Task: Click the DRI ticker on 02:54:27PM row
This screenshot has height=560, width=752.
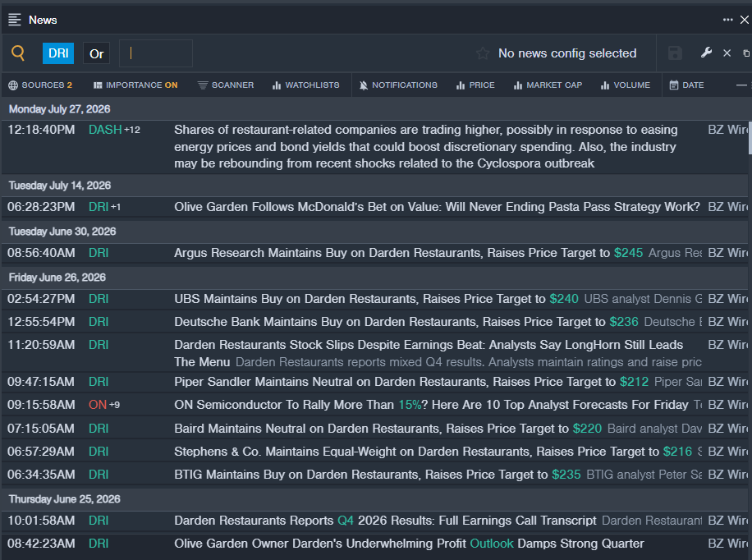Action: [99, 299]
